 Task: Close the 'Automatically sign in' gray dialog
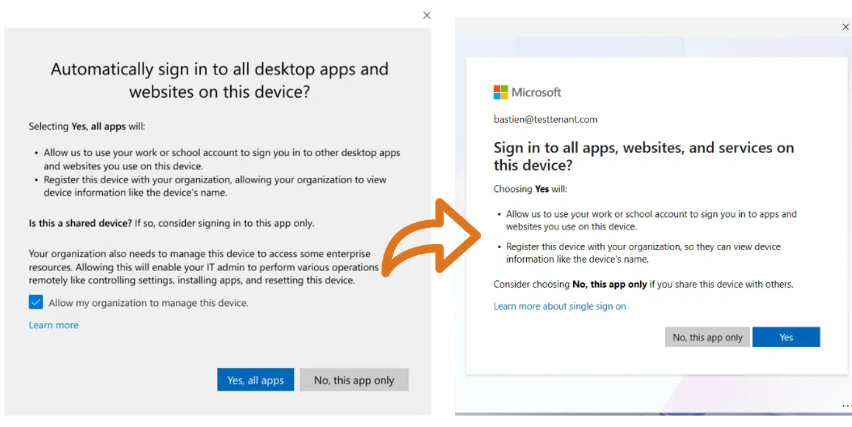pos(427,15)
